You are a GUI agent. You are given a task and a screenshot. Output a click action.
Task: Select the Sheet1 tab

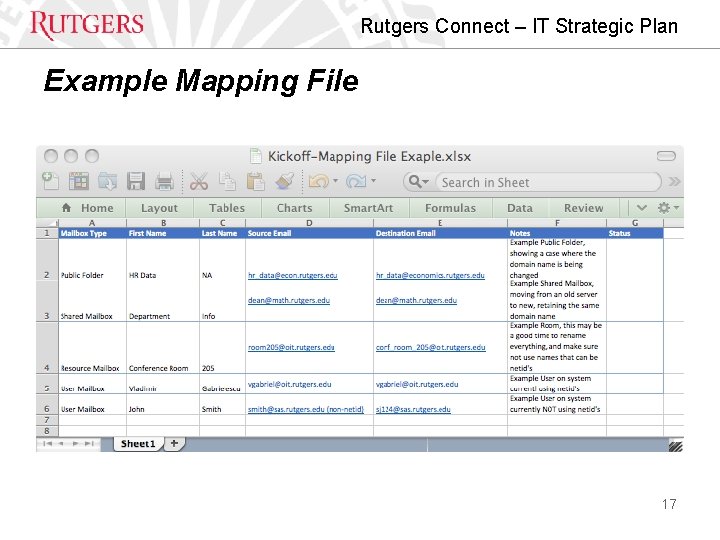[x=138, y=444]
